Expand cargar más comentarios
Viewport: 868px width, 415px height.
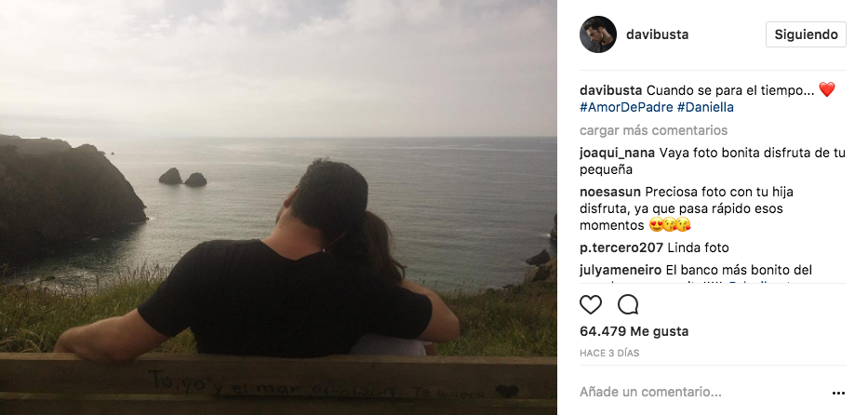coord(653,130)
